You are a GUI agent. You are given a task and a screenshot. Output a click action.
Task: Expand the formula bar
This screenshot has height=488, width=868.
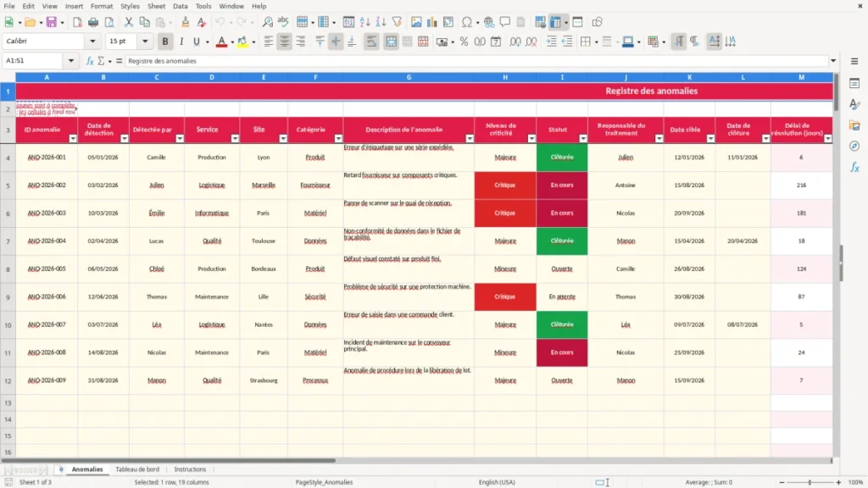(x=833, y=61)
